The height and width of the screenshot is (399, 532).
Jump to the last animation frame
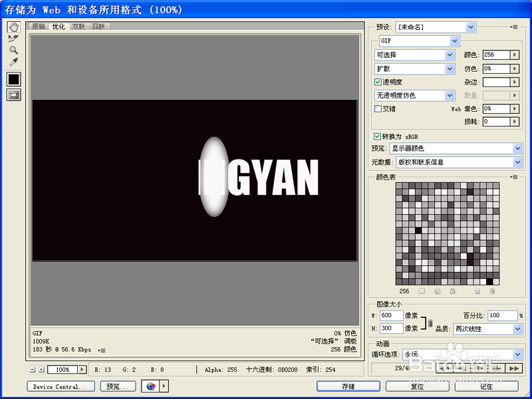click(513, 368)
